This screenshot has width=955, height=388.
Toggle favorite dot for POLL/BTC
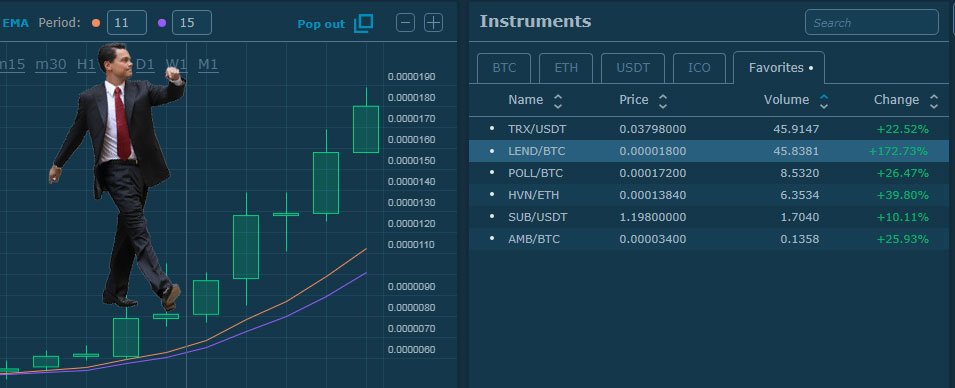click(492, 173)
